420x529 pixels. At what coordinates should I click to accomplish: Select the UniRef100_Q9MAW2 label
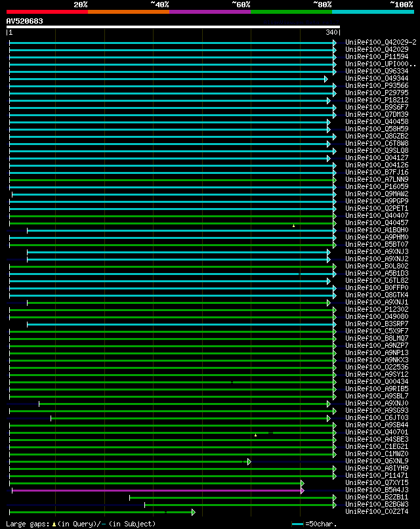377,194
